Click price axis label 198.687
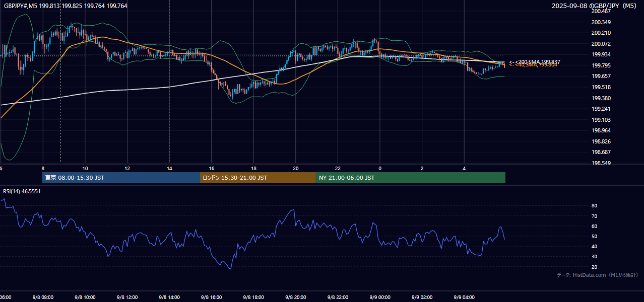Image resolution: width=644 pixels, height=302 pixels. [x=601, y=152]
